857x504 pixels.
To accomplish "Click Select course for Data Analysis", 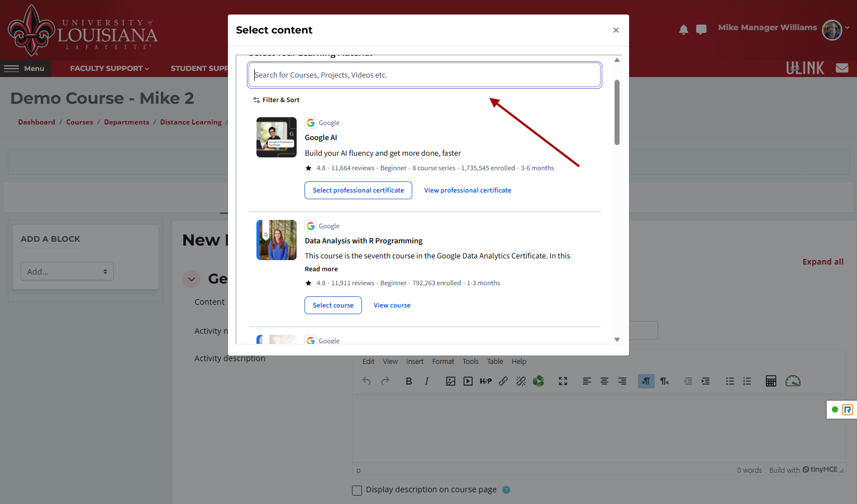I will (333, 305).
